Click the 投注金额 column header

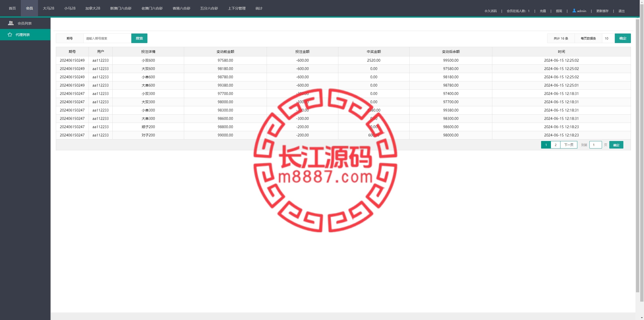tap(302, 52)
